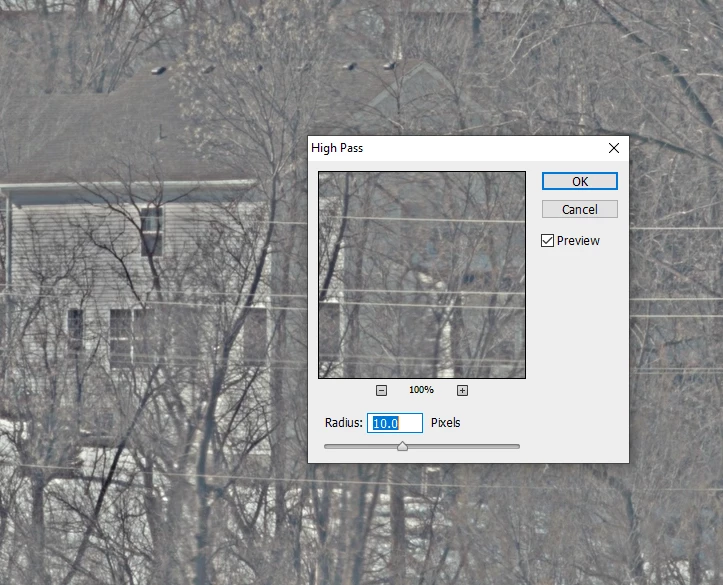Click the slider track left of the handle
Image resolution: width=723 pixels, height=585 pixels.
pyautogui.click(x=361, y=446)
